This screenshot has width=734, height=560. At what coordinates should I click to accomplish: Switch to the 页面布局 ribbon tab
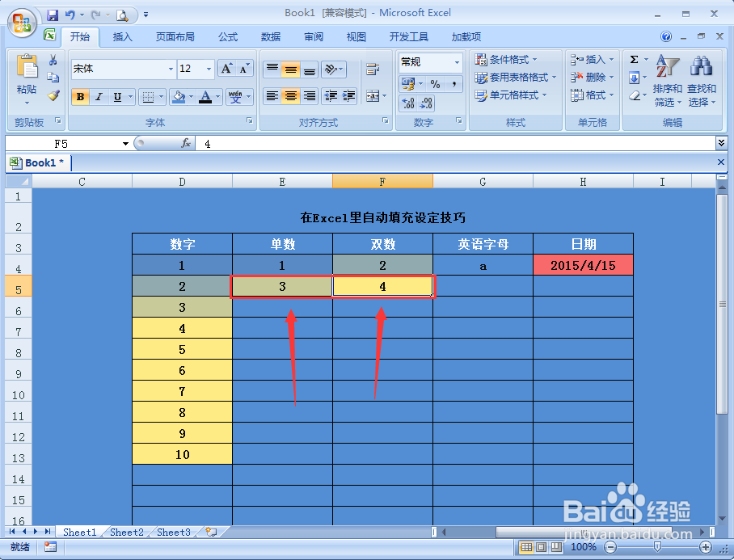pos(175,37)
